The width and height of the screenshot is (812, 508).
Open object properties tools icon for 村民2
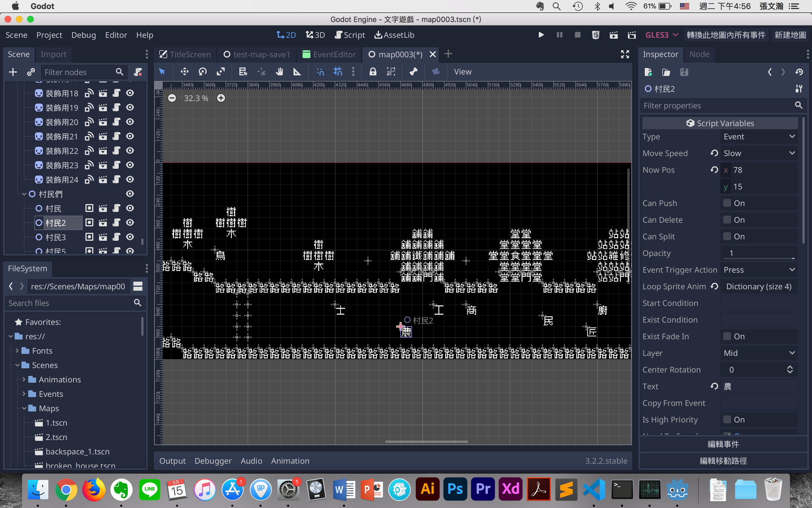click(799, 89)
